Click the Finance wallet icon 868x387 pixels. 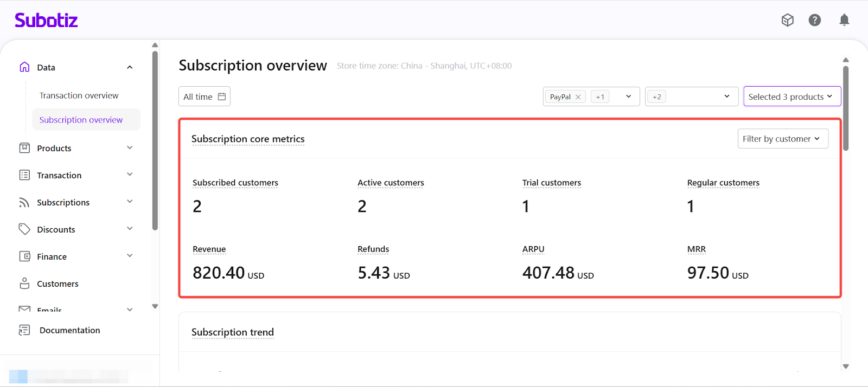24,256
